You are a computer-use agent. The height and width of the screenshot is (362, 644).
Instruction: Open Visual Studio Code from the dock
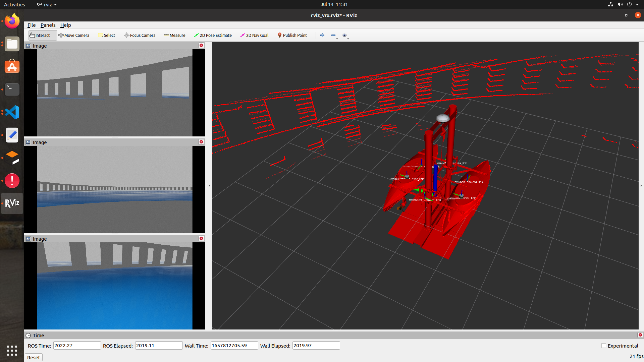click(12, 112)
